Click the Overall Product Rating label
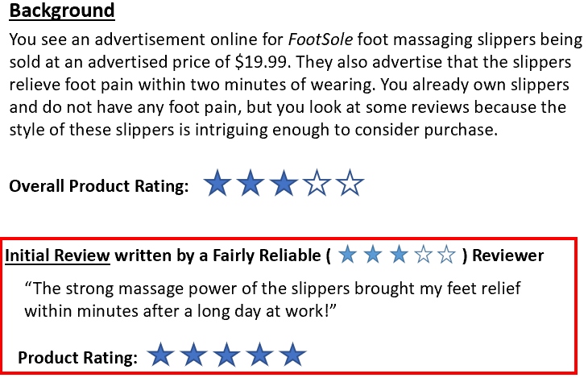This screenshot has width=588, height=378. point(99,186)
